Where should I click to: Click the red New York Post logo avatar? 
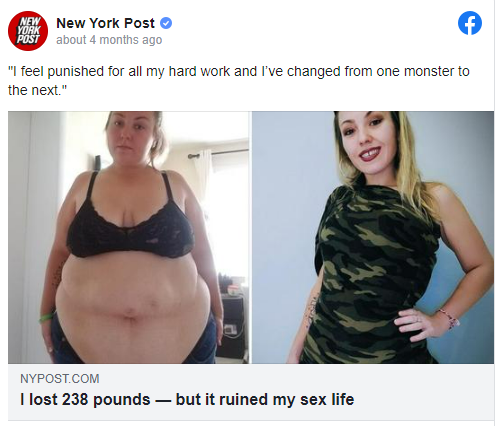(x=28, y=31)
